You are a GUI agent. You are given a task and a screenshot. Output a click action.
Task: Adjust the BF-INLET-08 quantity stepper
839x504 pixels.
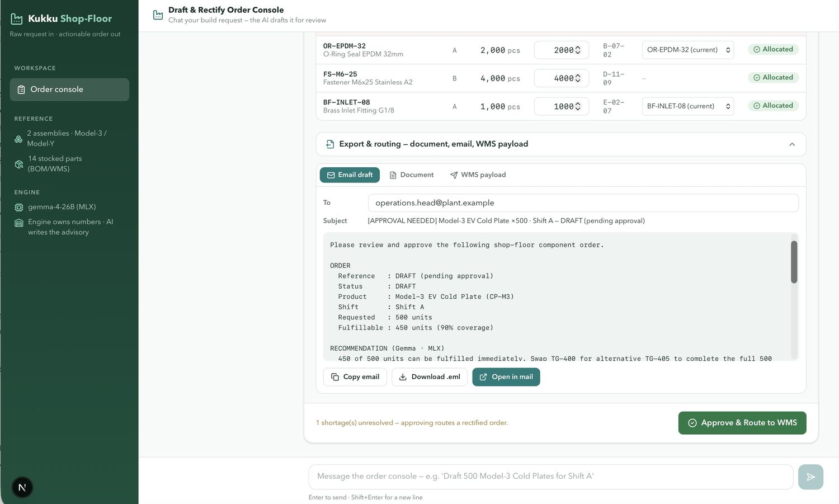578,106
